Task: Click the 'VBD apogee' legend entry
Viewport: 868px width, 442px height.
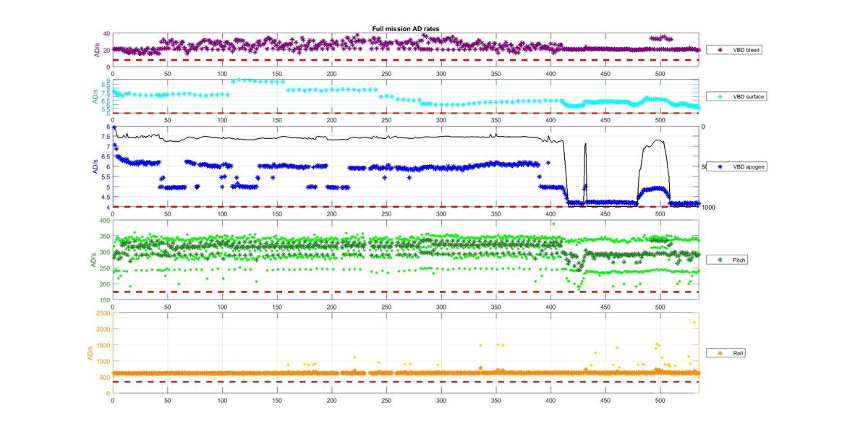Action: 736,166
